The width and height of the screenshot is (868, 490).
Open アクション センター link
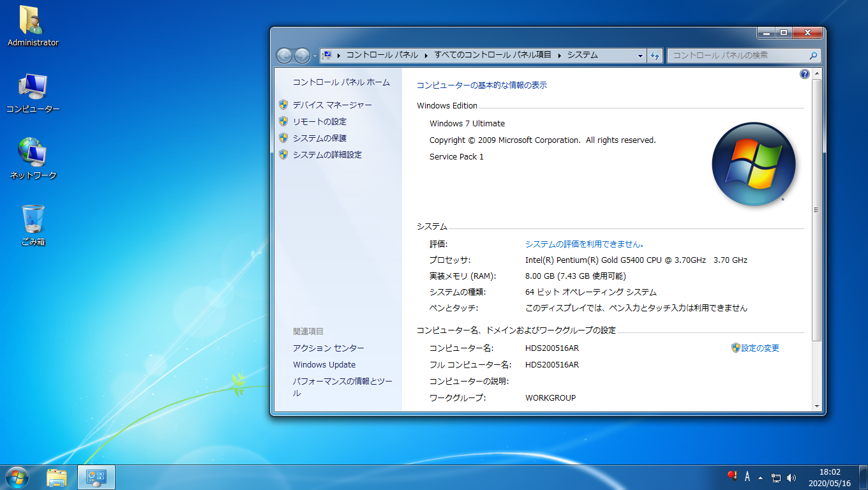click(x=329, y=348)
